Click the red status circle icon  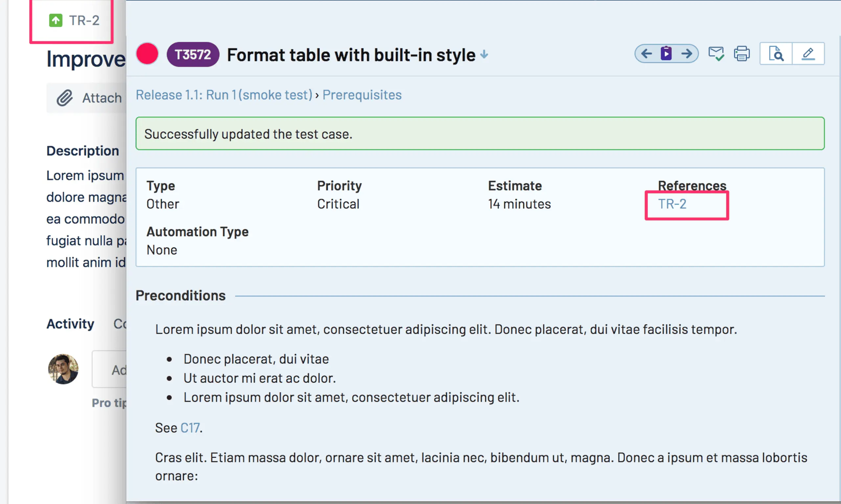coord(147,54)
